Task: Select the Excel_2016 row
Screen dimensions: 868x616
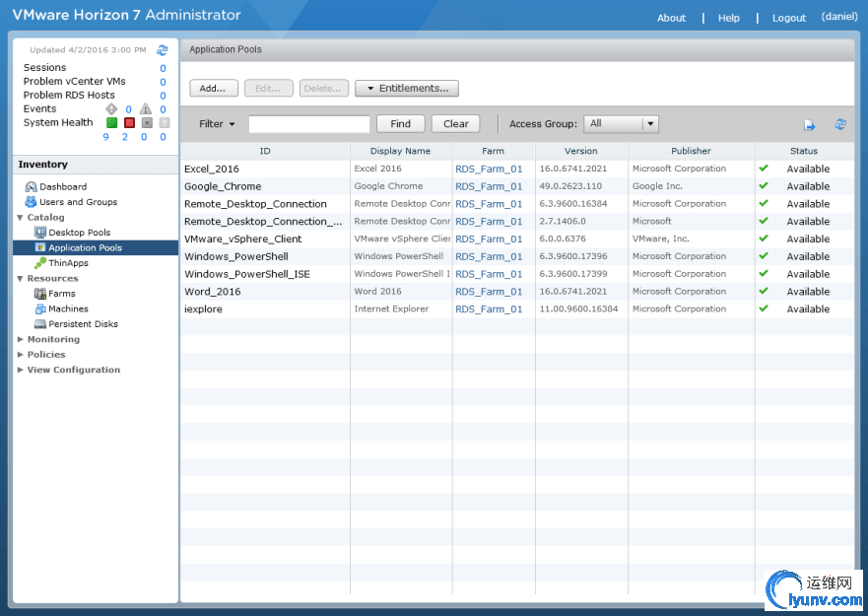Action: 517,169
